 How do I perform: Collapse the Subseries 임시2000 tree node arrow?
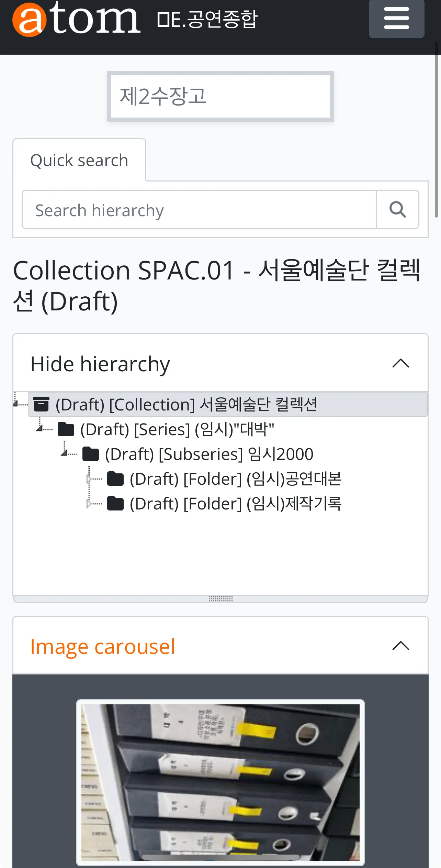point(64,454)
